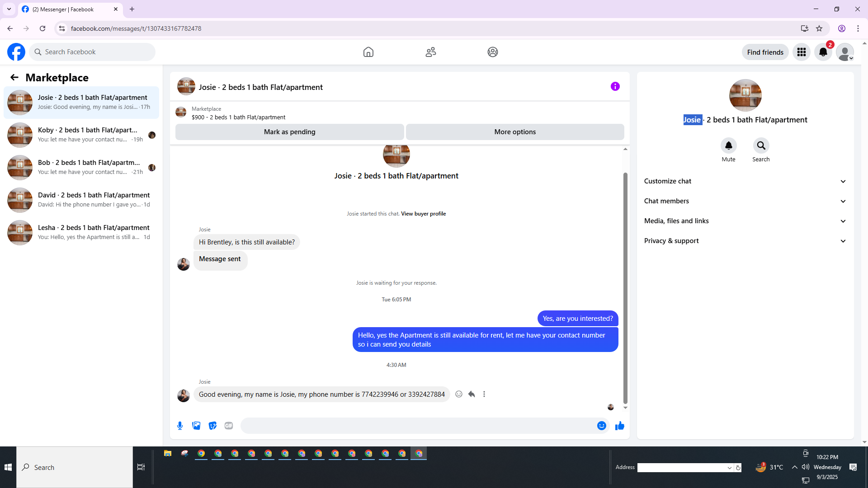Switch to the Messenger browser tab
Image resolution: width=868 pixels, height=488 pixels.
click(x=70, y=9)
